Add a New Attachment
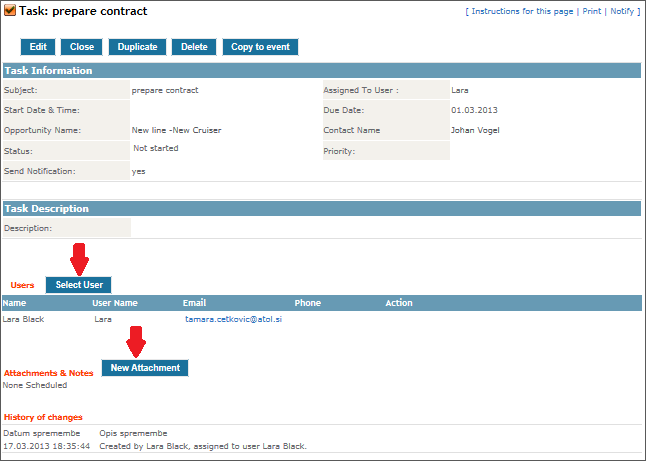The width and height of the screenshot is (646, 461). [145, 368]
